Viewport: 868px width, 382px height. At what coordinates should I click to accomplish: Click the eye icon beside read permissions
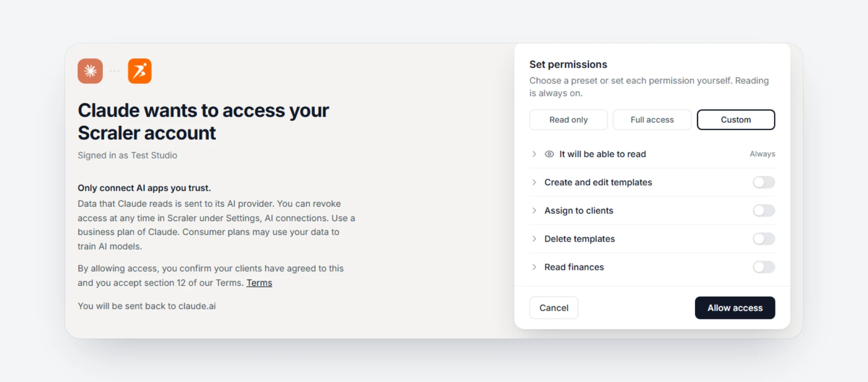(x=549, y=154)
